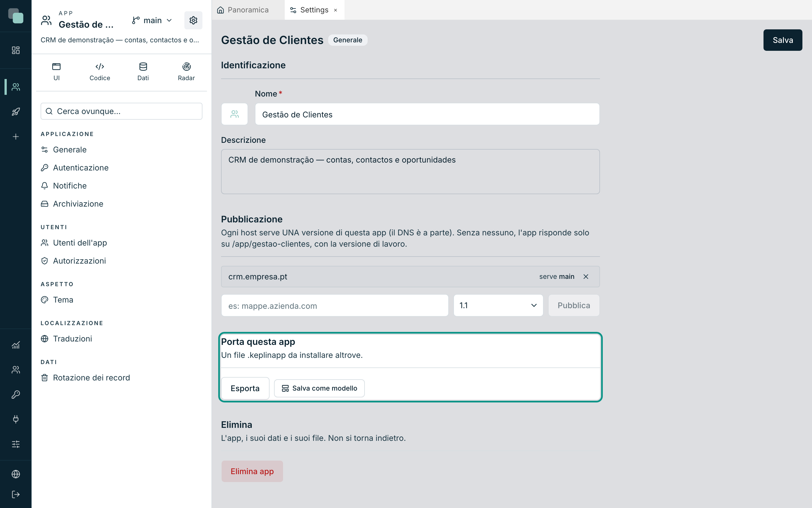The image size is (812, 508).
Task: Open Traduzioni settings
Action: (x=67, y=339)
